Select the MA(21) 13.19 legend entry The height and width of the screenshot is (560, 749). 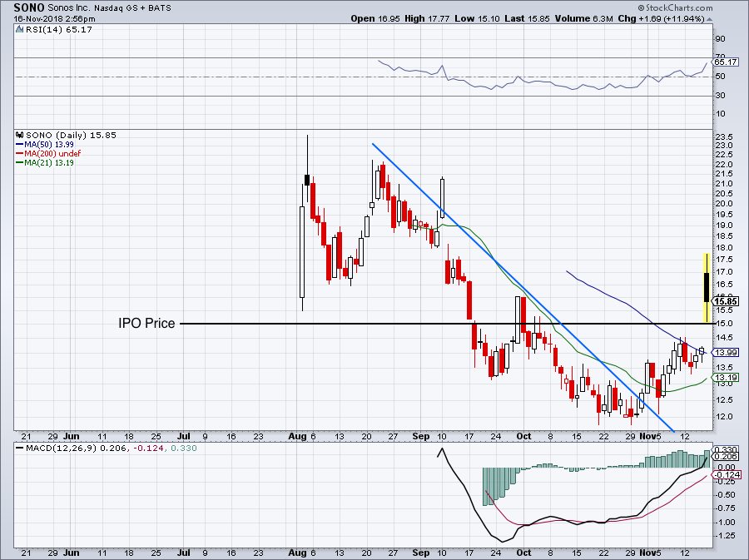click(45, 162)
